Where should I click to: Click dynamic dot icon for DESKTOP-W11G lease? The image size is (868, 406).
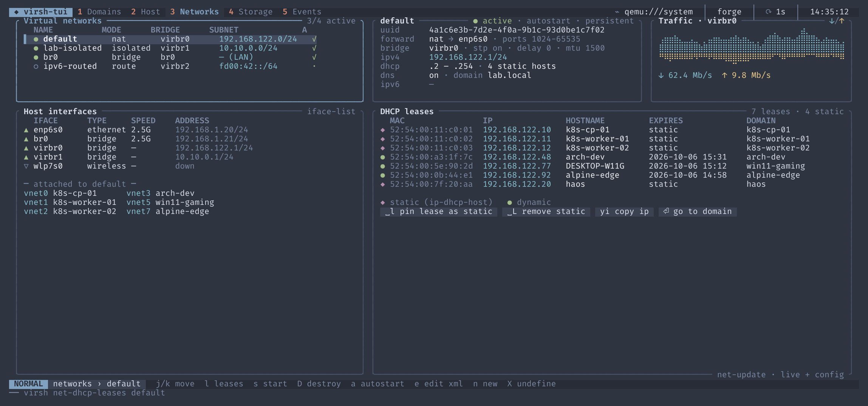point(383,166)
